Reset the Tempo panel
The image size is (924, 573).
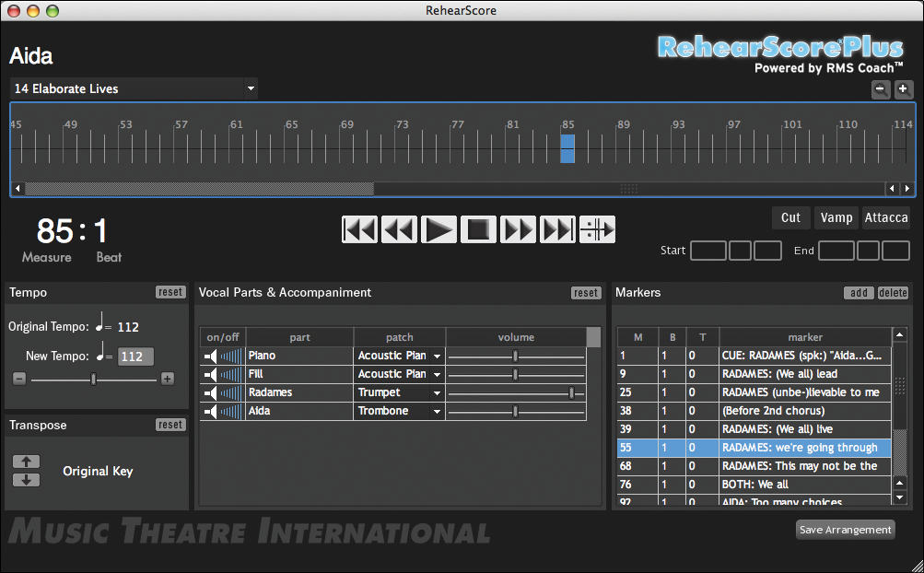[170, 292]
